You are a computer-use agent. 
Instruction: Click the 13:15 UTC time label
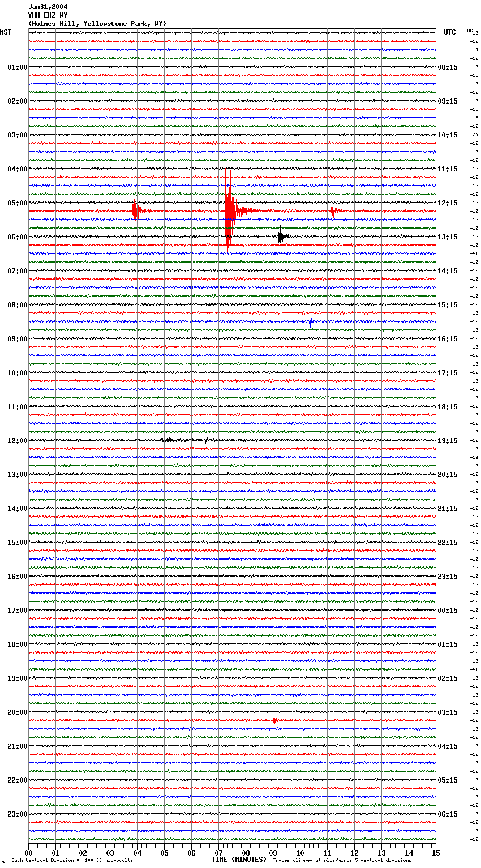tap(448, 237)
